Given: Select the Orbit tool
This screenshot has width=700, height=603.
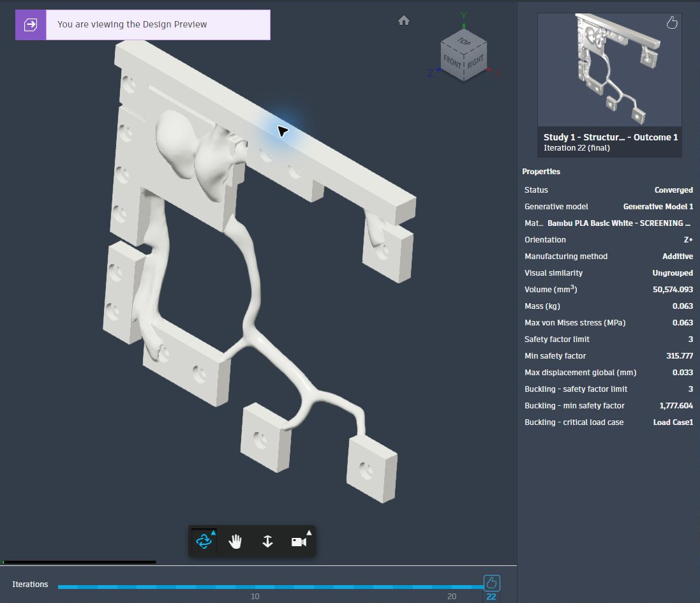Looking at the screenshot, I should pos(204,541).
